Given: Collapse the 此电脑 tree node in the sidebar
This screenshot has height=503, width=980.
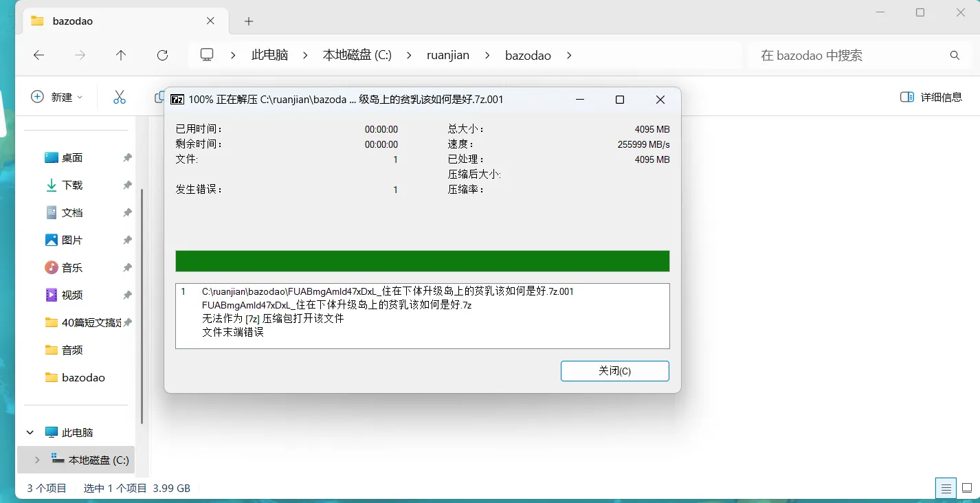Looking at the screenshot, I should tap(30, 433).
